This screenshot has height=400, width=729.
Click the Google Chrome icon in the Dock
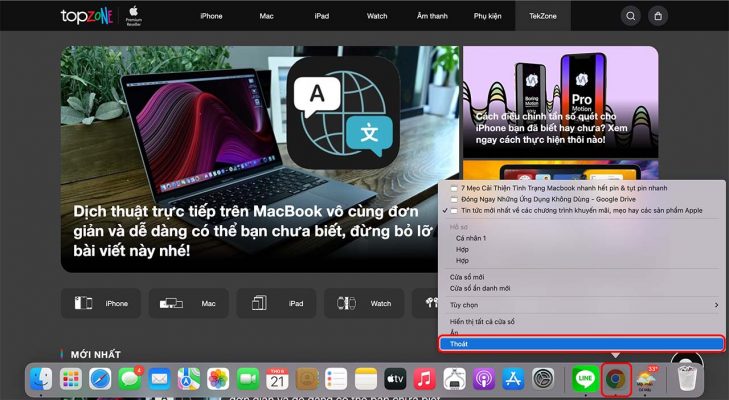[616, 379]
